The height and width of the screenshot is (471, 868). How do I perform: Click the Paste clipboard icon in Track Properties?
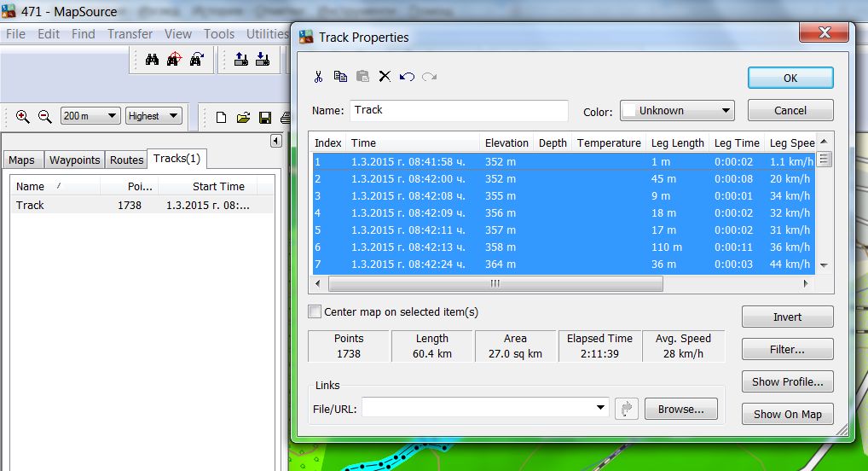362,77
